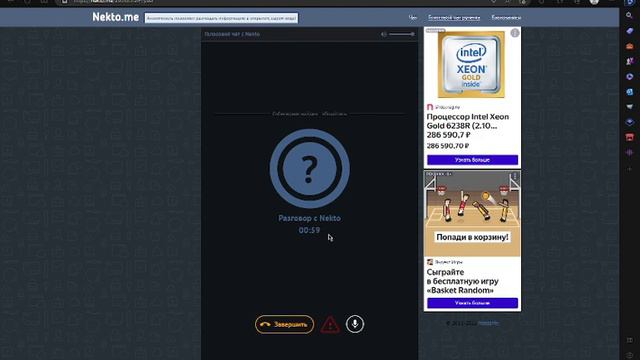Open the purple sound-wave icon in browser sidebar
The image size is (640, 360).
tap(629, 152)
